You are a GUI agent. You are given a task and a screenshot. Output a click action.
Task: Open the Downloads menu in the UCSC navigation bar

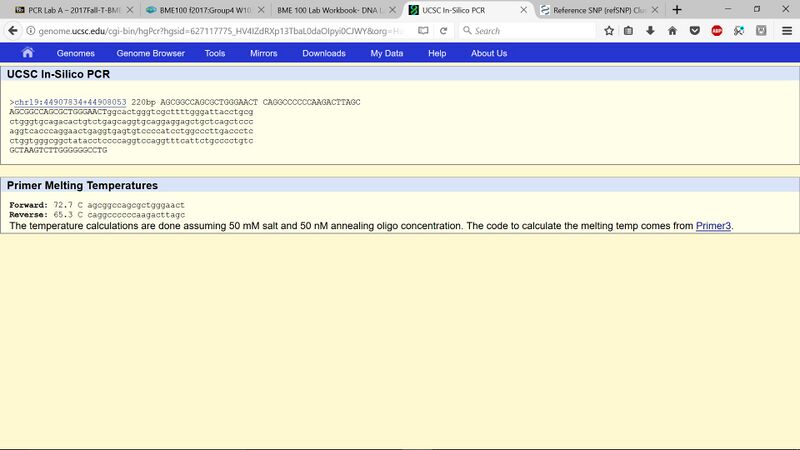(x=323, y=53)
